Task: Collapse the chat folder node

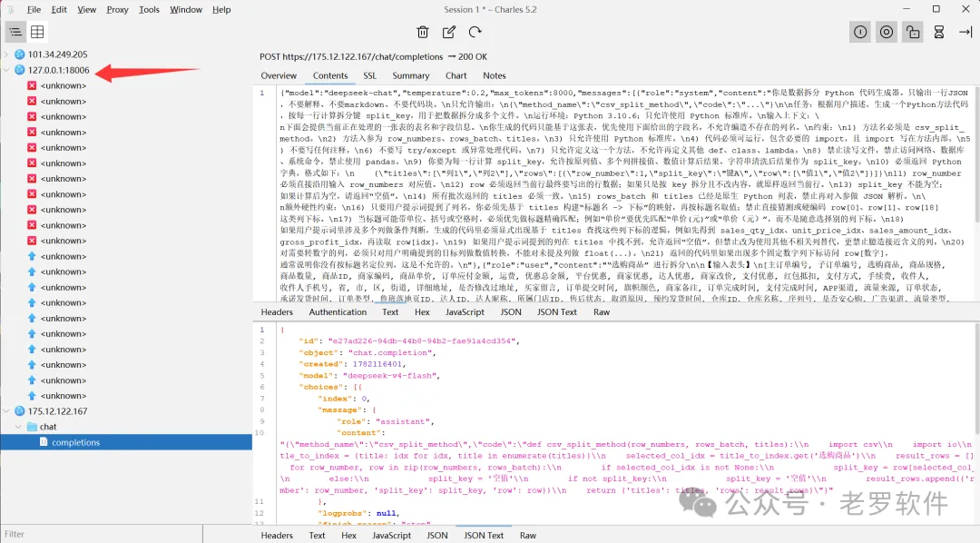Action: [18, 427]
